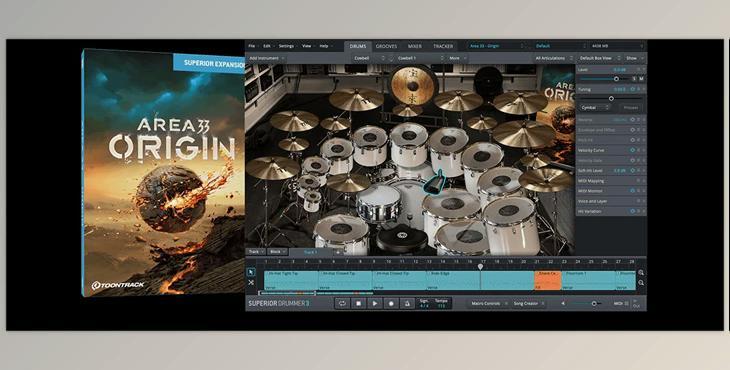
Task: Toggle the Hit Variation power icon
Action: pyautogui.click(x=633, y=211)
